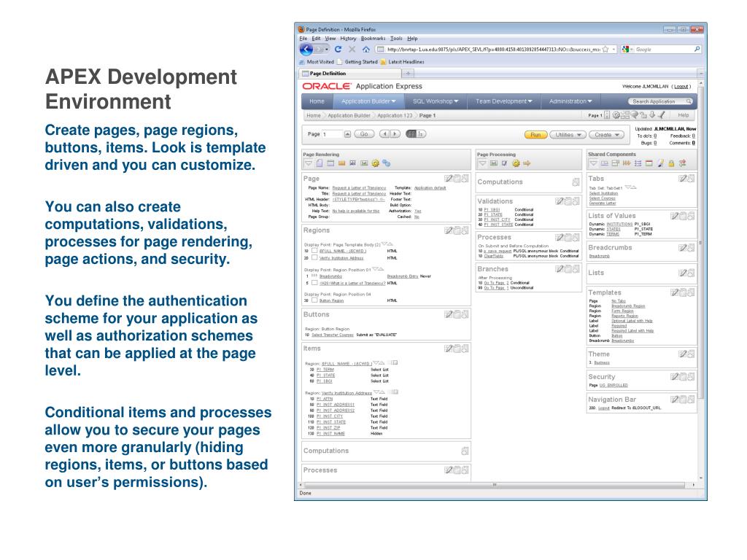
Task: Tick the box beside Button Region row
Action: pos(314,300)
